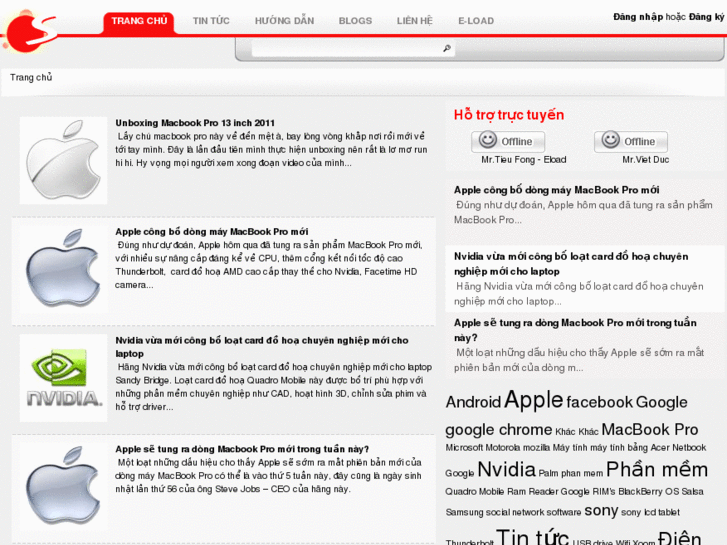Focus the search input field
This screenshot has width=727, height=545.
[x=346, y=48]
